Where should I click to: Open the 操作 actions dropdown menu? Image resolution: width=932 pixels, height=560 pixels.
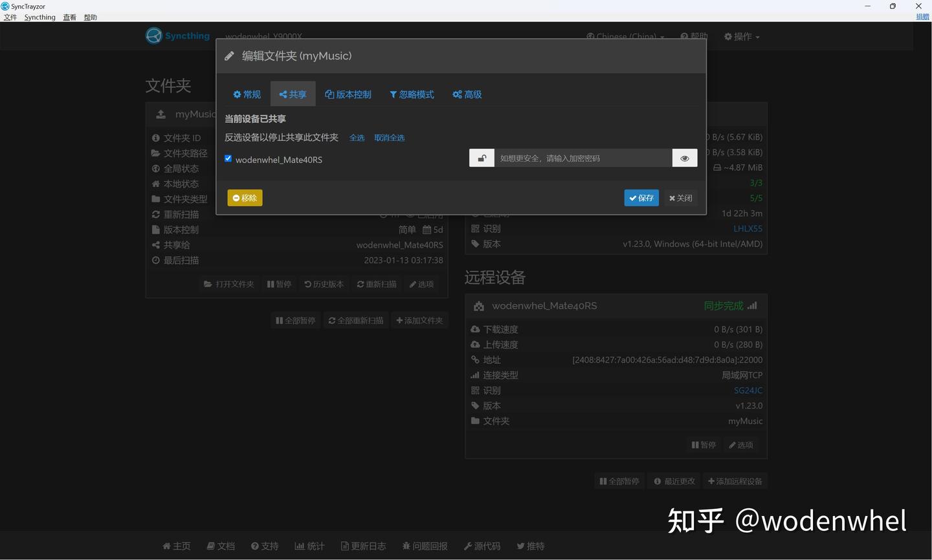(x=741, y=36)
